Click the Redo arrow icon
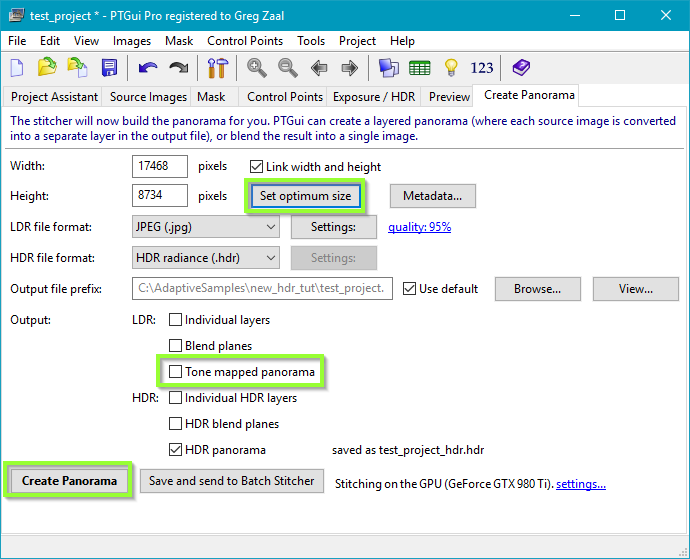Image resolution: width=690 pixels, height=559 pixels. [179, 68]
